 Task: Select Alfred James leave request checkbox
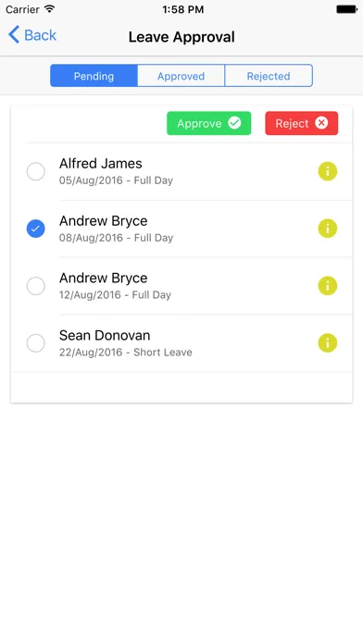click(x=36, y=172)
